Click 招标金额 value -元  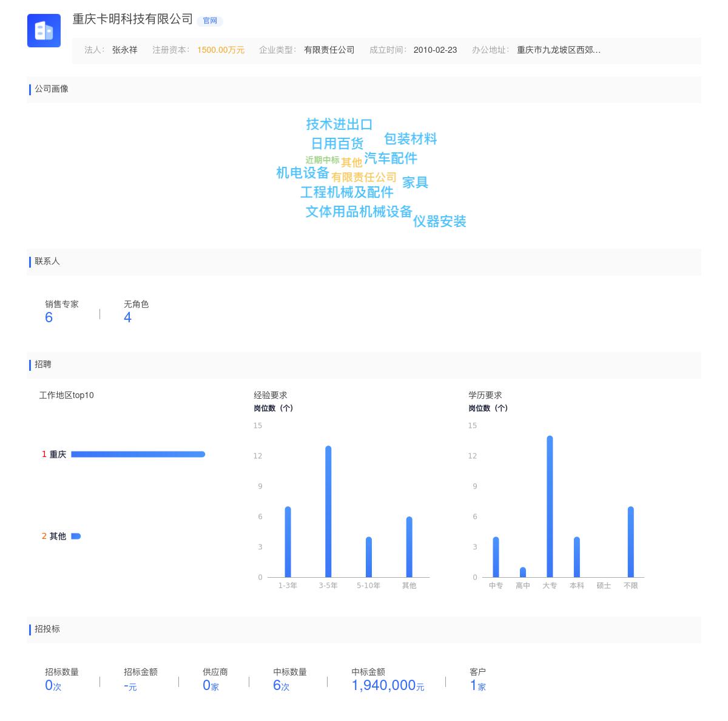[130, 686]
